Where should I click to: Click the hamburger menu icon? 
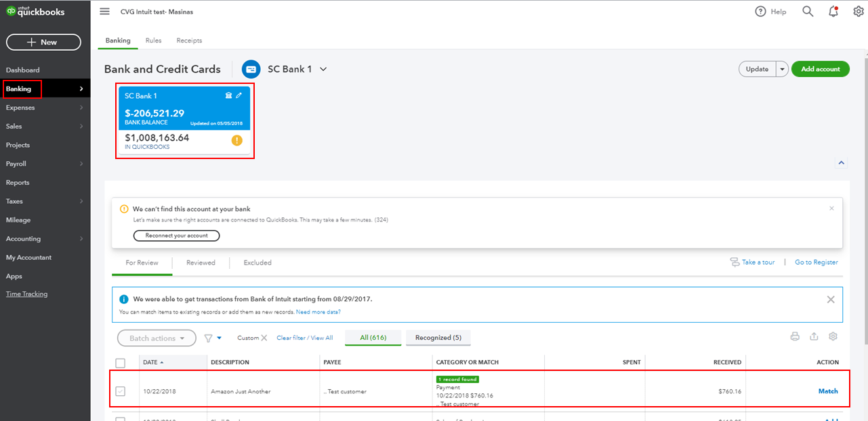coord(104,12)
